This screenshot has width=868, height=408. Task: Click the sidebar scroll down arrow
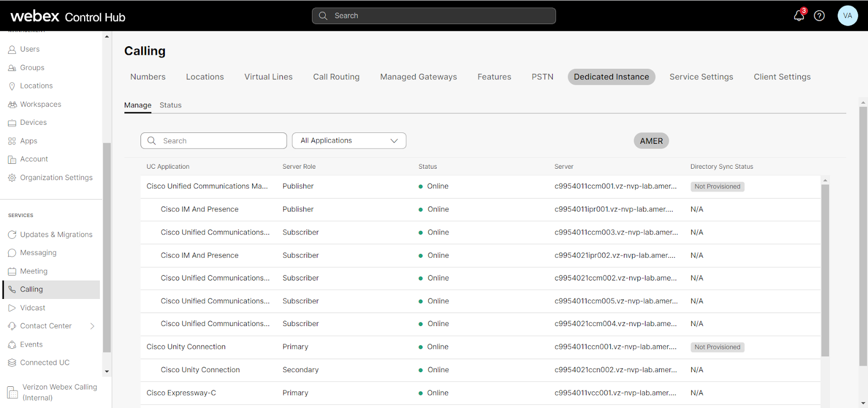pyautogui.click(x=107, y=372)
